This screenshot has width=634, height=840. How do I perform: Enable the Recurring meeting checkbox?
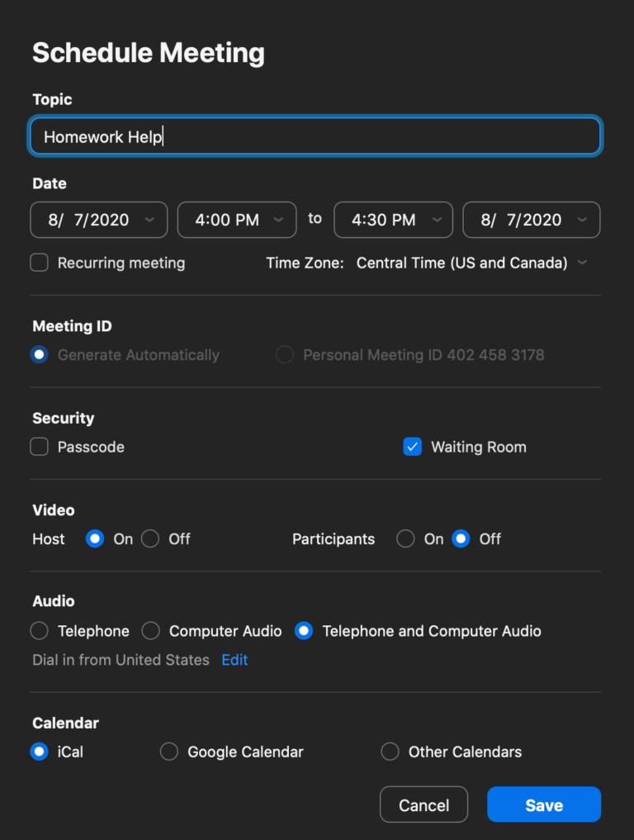[x=40, y=263]
